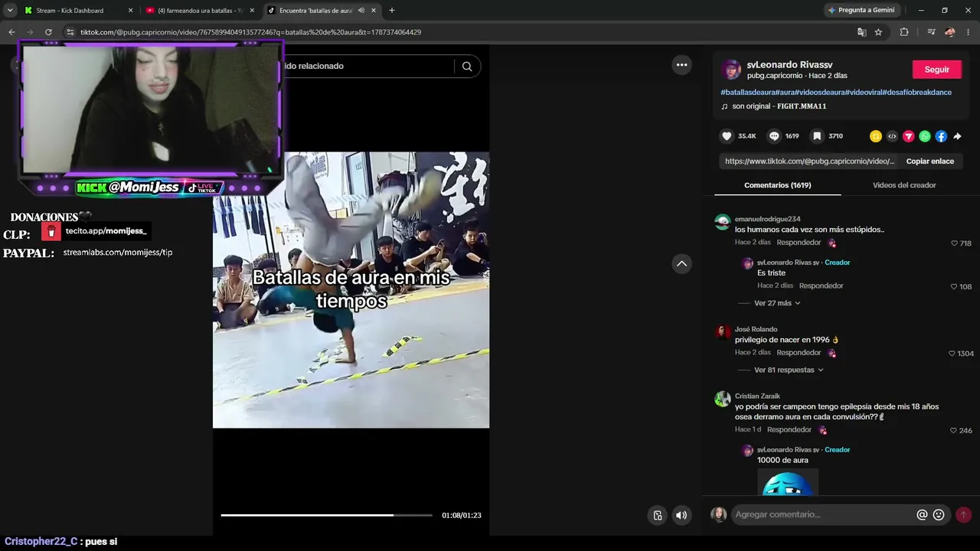Expand 'Ver 81 respuestas' replies
Viewport: 980px width, 551px height.
tap(789, 370)
